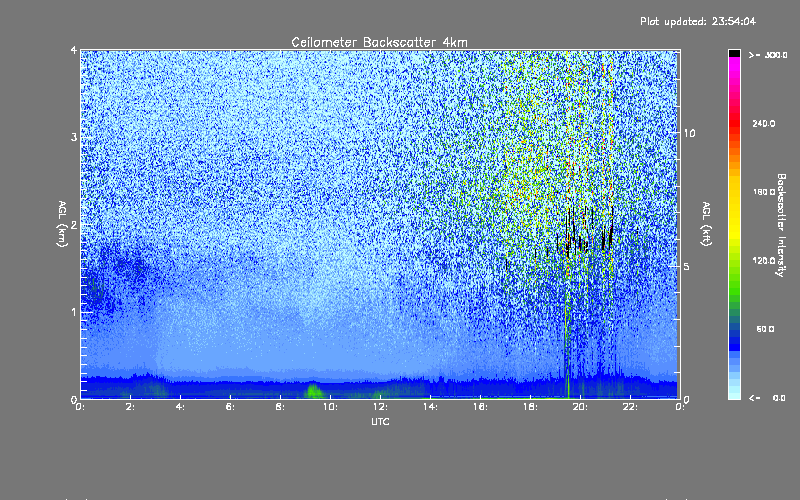Click the "2:" UTC tick label
This screenshot has height=500, width=800.
[x=130, y=407]
